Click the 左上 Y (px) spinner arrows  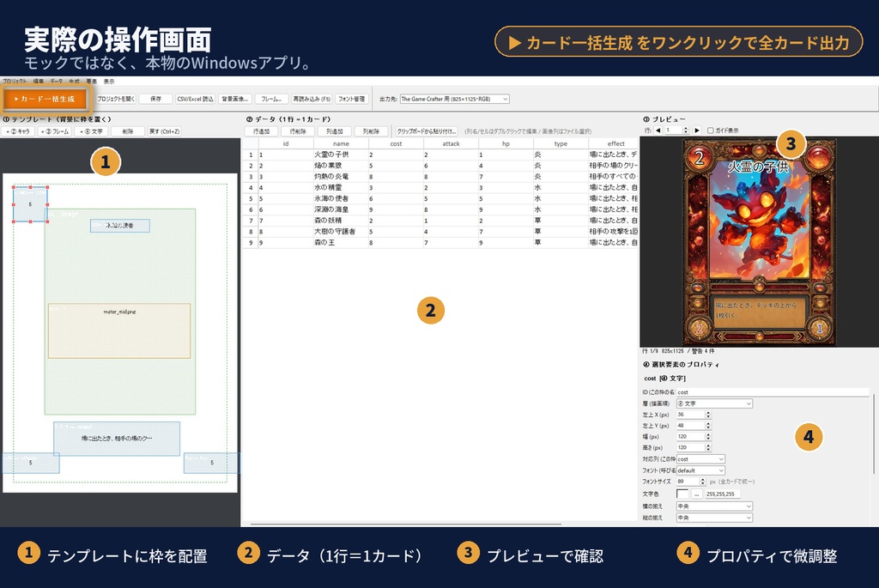tap(708, 426)
